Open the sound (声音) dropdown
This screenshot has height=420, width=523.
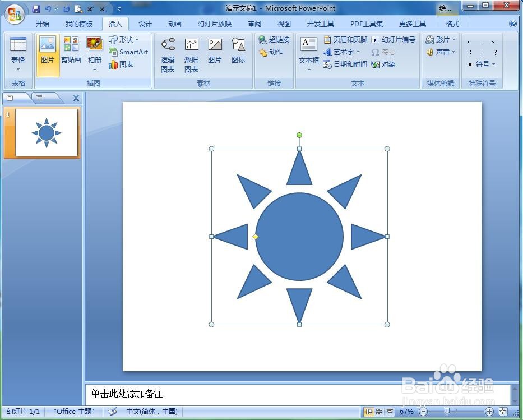[441, 52]
